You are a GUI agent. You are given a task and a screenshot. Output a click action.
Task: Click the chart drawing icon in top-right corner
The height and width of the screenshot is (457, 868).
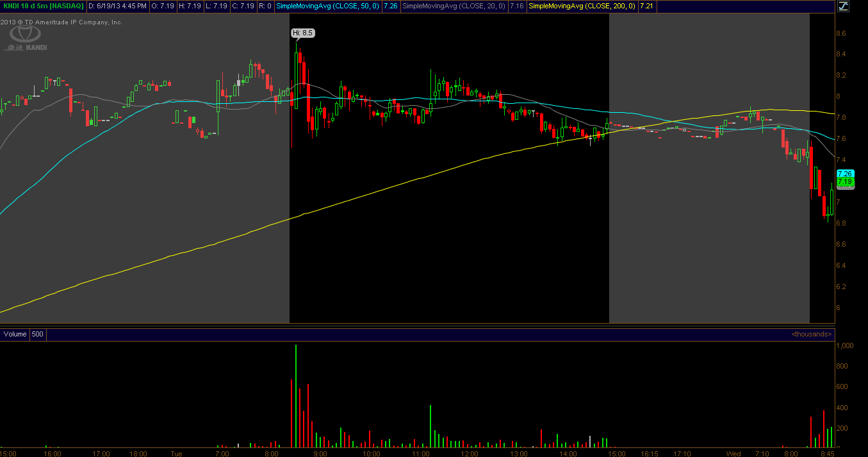click(843, 6)
